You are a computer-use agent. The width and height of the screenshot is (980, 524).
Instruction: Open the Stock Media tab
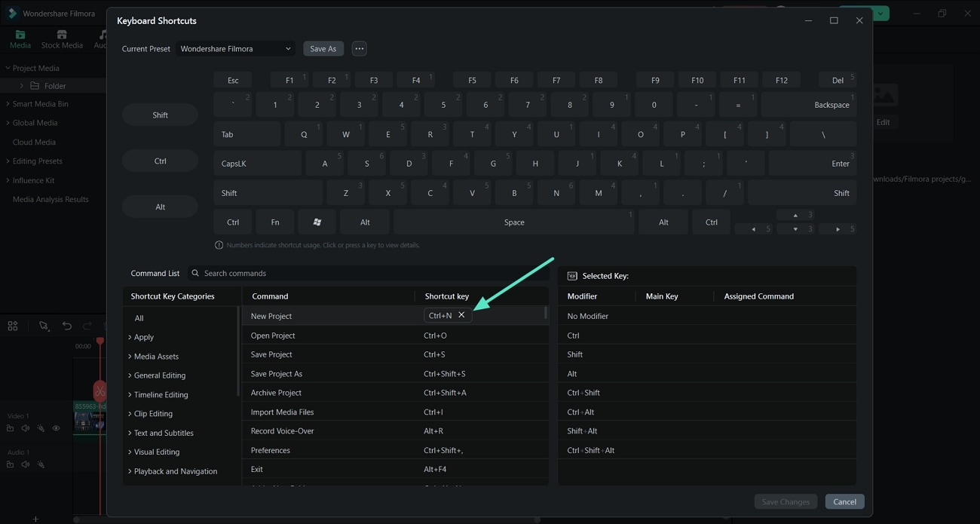pos(62,39)
